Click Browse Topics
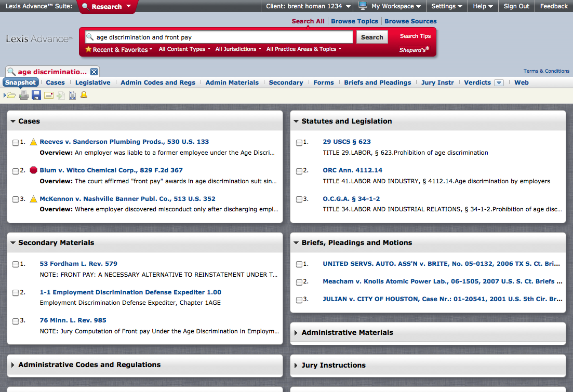Screen dimensions: 573x392 pos(354,21)
